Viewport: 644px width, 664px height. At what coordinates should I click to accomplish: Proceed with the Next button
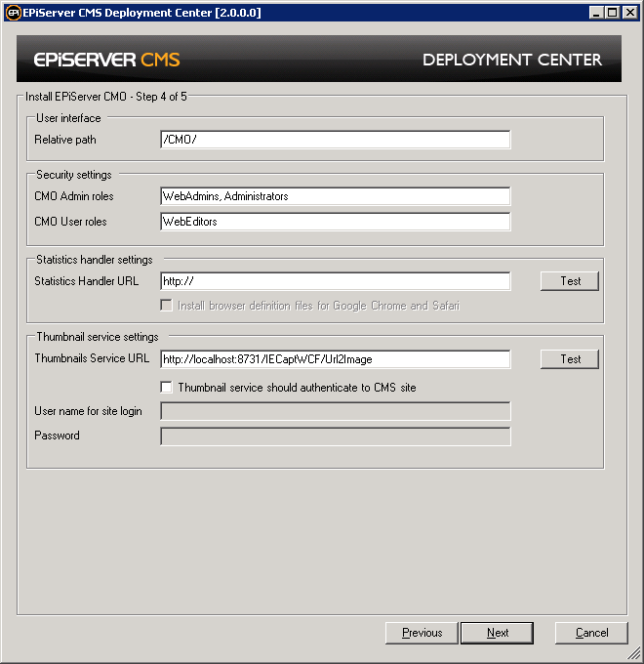(x=498, y=633)
